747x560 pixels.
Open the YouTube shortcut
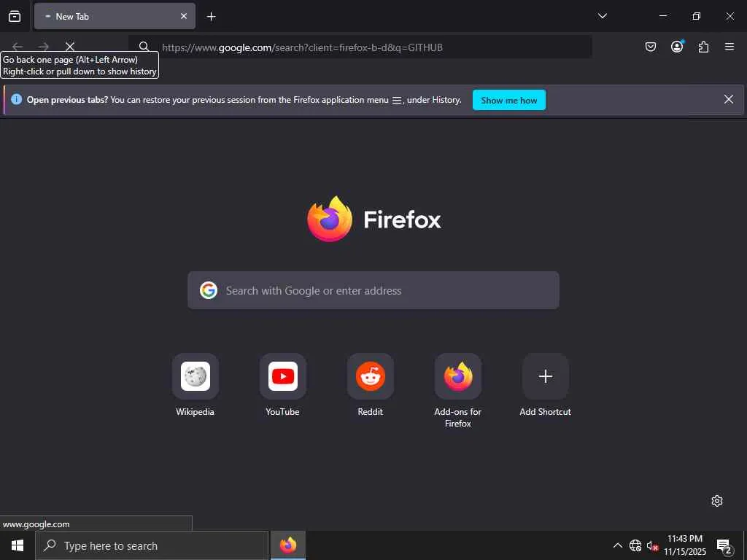[283, 376]
